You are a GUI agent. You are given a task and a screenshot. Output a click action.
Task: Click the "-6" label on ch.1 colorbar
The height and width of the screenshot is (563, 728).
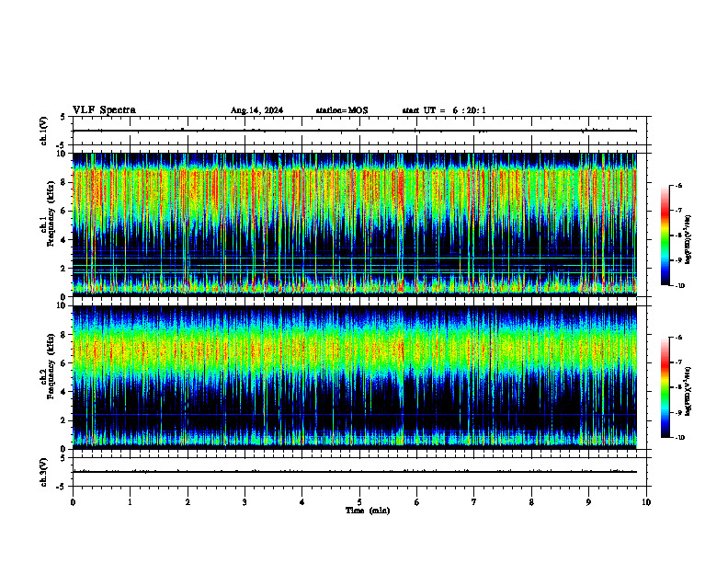click(x=677, y=185)
